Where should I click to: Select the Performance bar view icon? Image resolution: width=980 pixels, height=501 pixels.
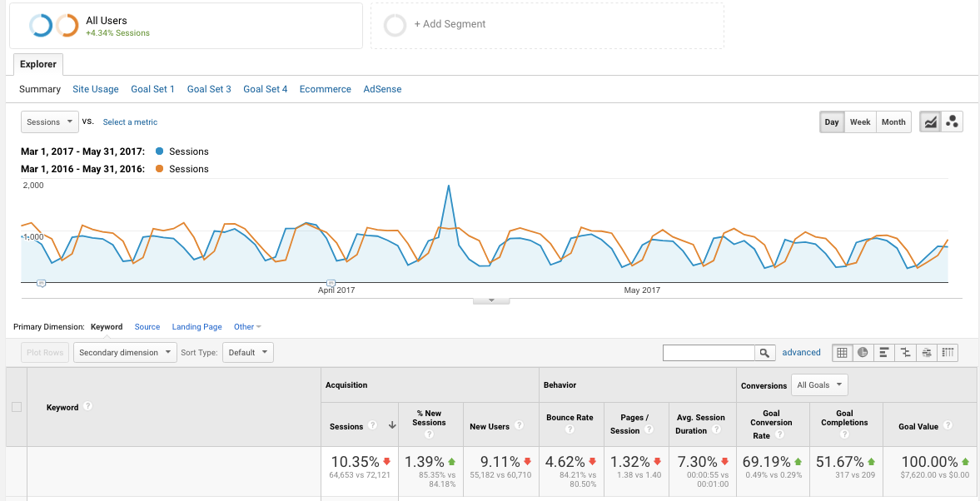tap(884, 353)
